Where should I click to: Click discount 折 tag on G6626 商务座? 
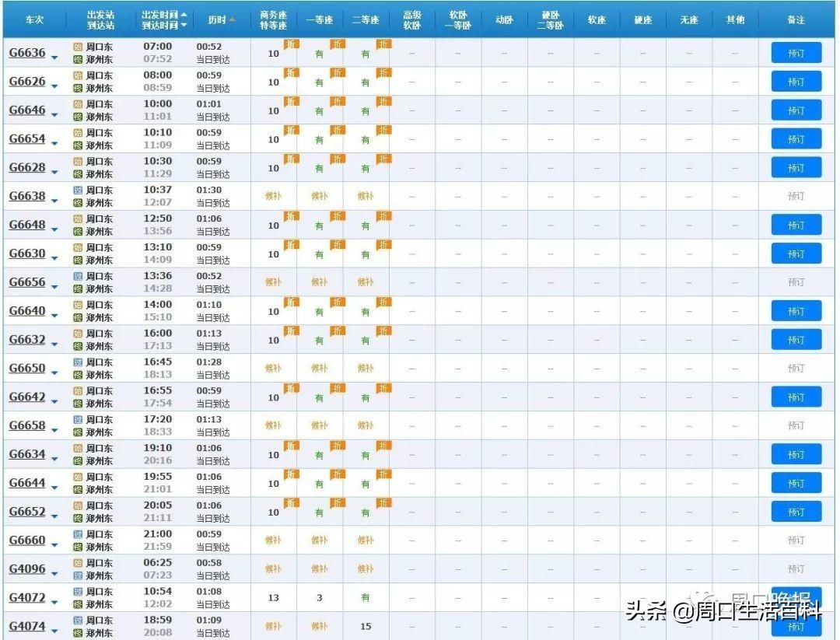click(x=292, y=74)
